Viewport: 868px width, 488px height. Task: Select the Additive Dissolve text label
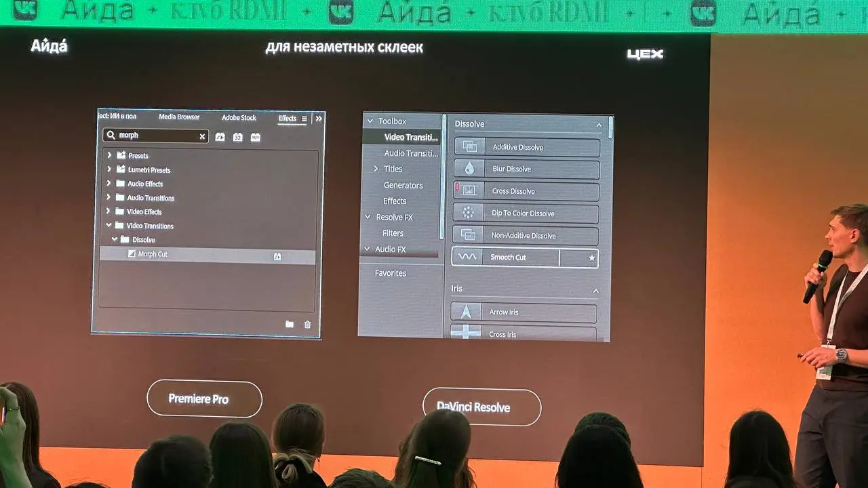pyautogui.click(x=518, y=147)
